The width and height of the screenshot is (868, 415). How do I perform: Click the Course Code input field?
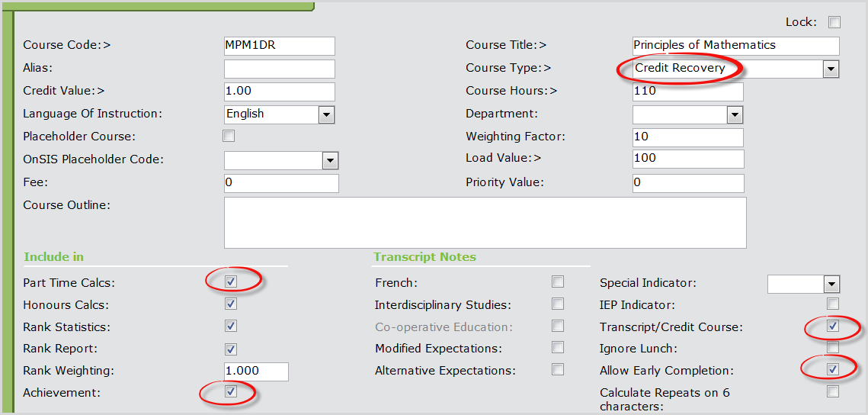tap(279, 46)
